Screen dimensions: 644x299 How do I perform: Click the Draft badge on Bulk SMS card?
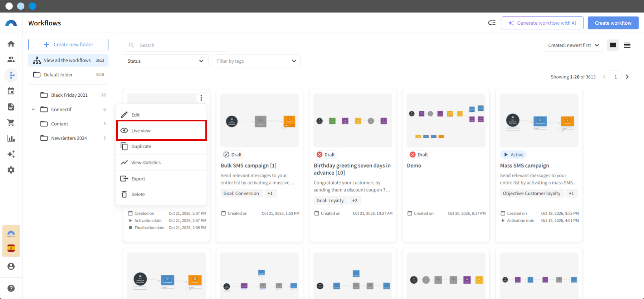click(x=233, y=155)
